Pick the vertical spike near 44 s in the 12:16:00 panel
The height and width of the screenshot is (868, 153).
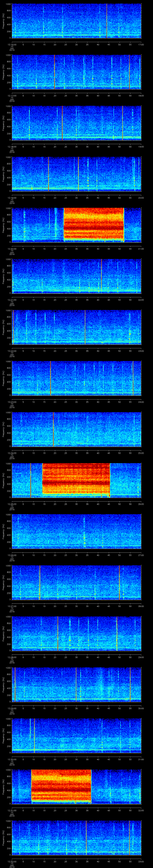click(107, 21)
